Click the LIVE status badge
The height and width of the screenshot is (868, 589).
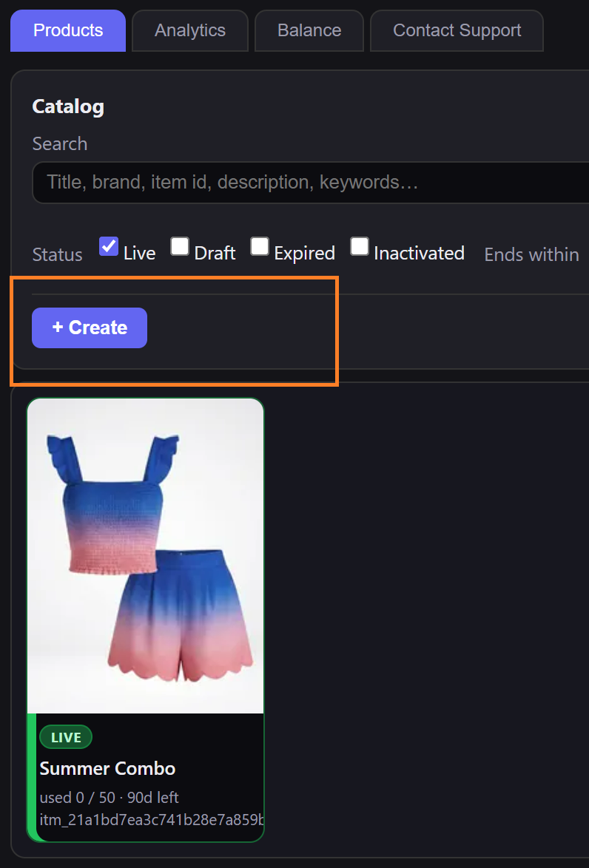click(x=66, y=737)
